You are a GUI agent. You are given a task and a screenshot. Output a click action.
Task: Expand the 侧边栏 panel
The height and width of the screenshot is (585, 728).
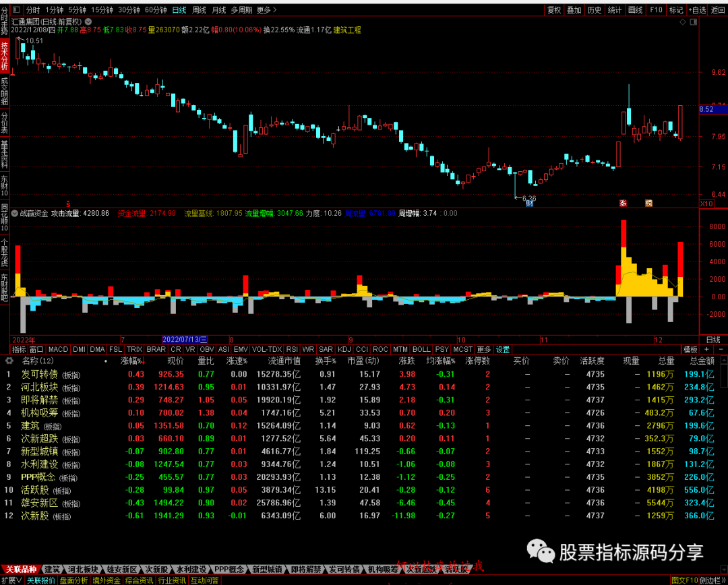click(x=713, y=580)
